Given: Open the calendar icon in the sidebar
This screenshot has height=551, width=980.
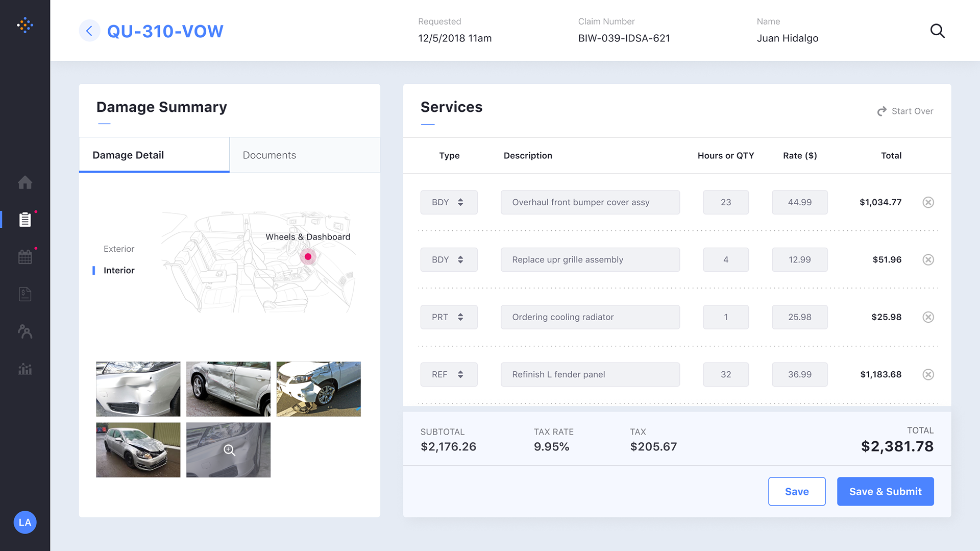Looking at the screenshot, I should pyautogui.click(x=25, y=257).
